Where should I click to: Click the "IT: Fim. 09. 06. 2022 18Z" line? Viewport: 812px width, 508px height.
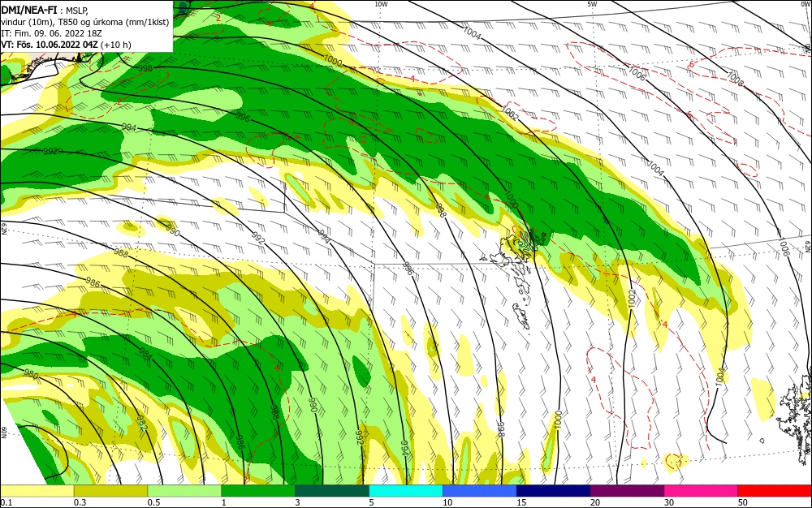(51, 33)
